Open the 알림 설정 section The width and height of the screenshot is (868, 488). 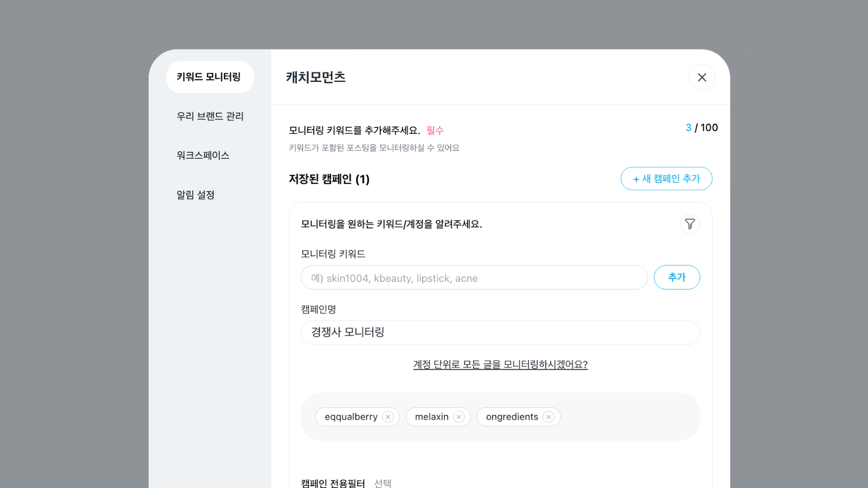(195, 195)
